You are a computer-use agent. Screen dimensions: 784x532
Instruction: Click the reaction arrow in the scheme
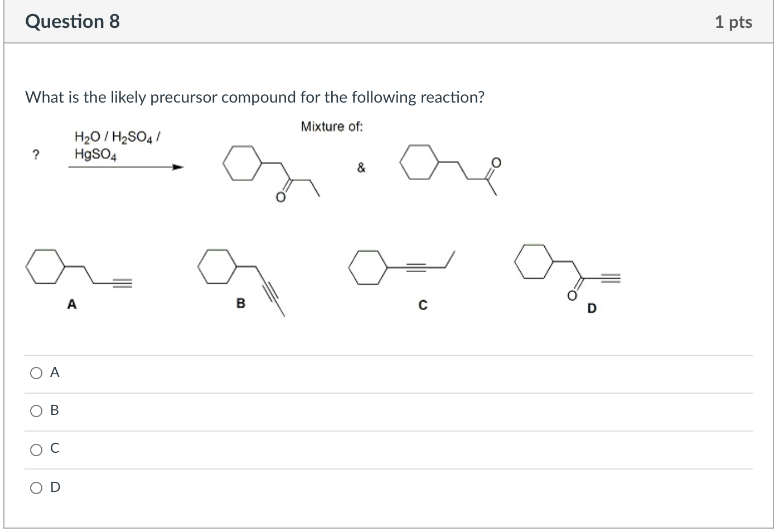125,167
